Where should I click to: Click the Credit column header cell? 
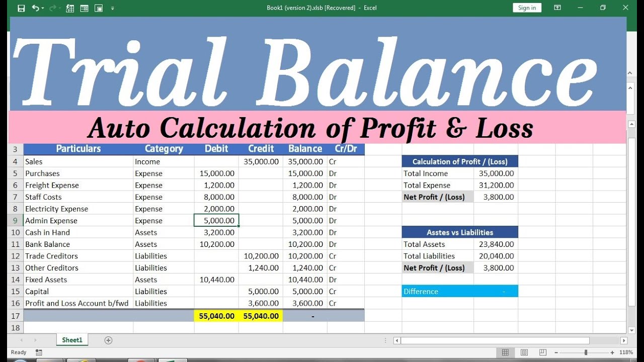261,149
